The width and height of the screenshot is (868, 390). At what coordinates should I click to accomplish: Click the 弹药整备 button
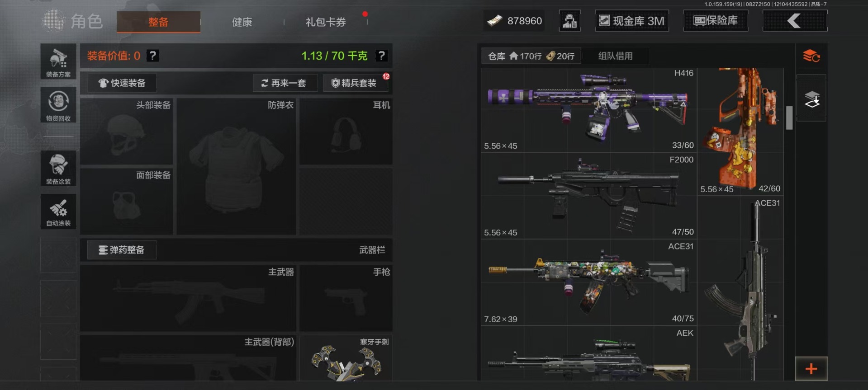122,250
